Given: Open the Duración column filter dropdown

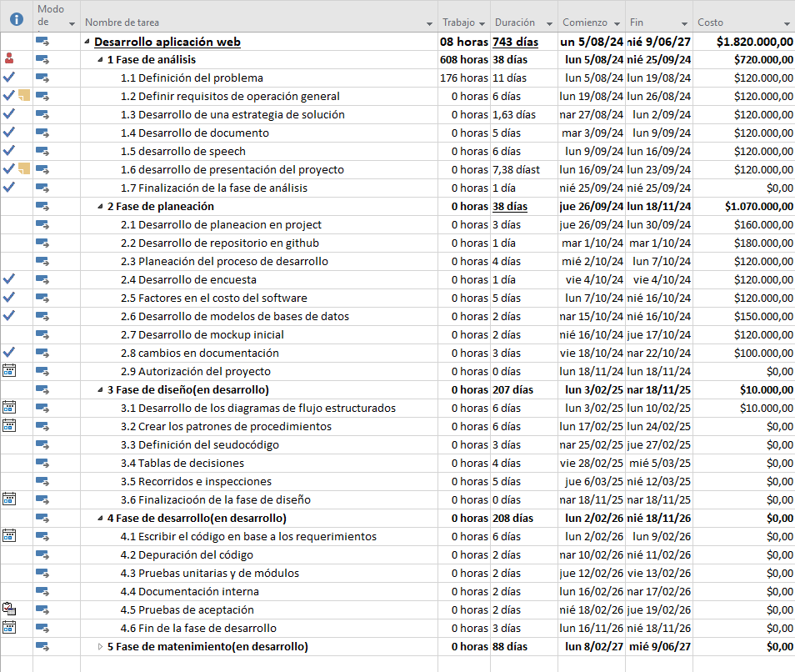Looking at the screenshot, I should 550,23.
